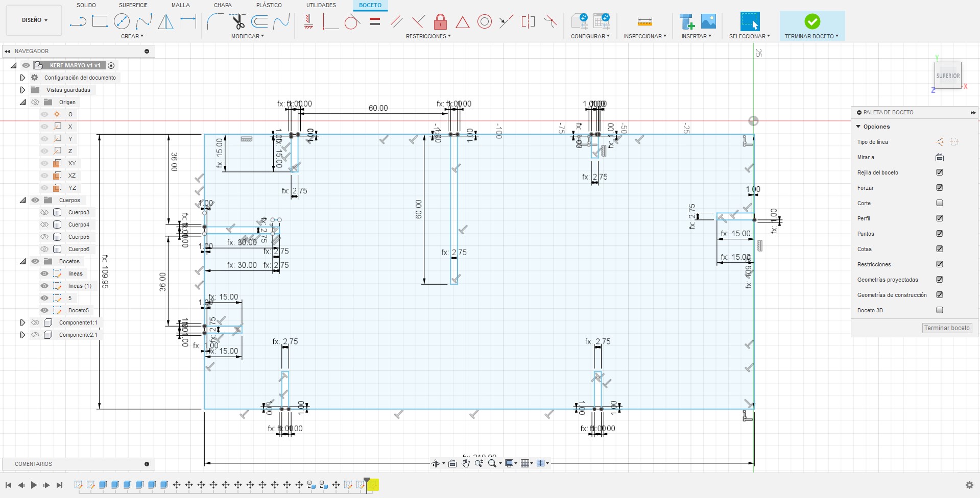Hide the lineas sketch
980x498 pixels.
point(44,273)
